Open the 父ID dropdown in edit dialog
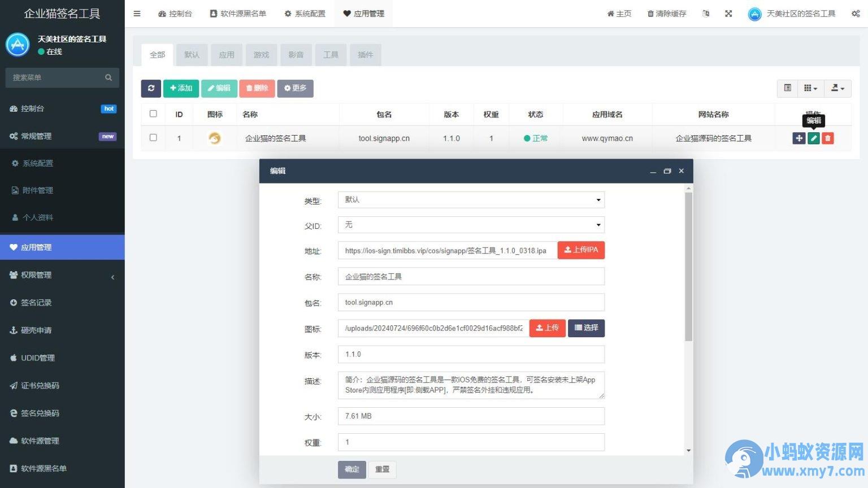 point(471,225)
